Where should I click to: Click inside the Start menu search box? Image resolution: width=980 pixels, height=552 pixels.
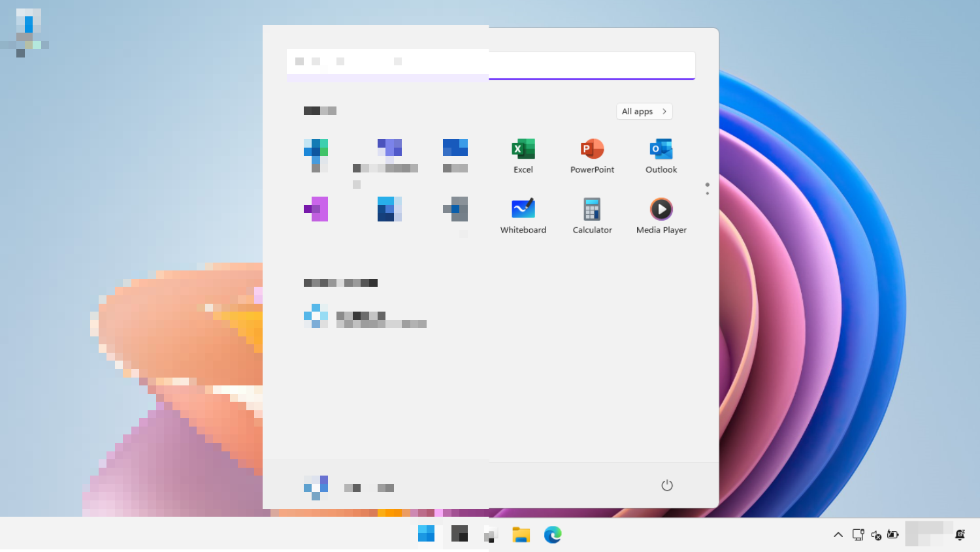(x=491, y=65)
